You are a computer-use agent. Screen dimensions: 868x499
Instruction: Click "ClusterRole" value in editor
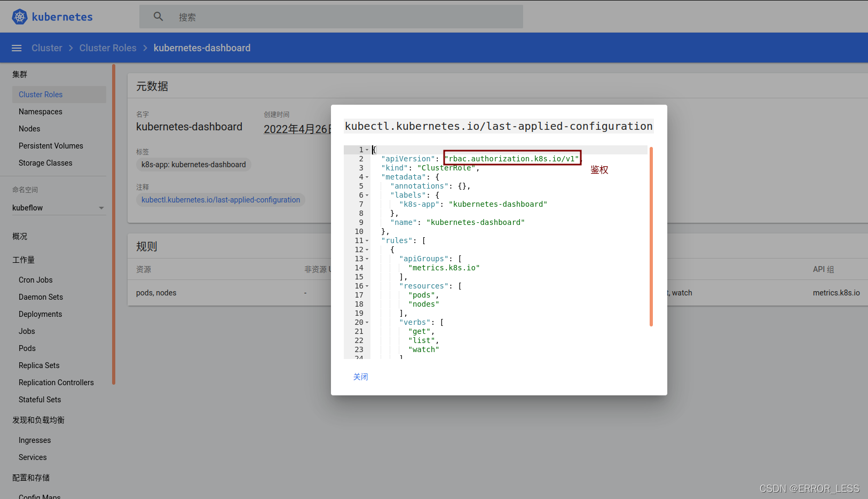(446, 168)
